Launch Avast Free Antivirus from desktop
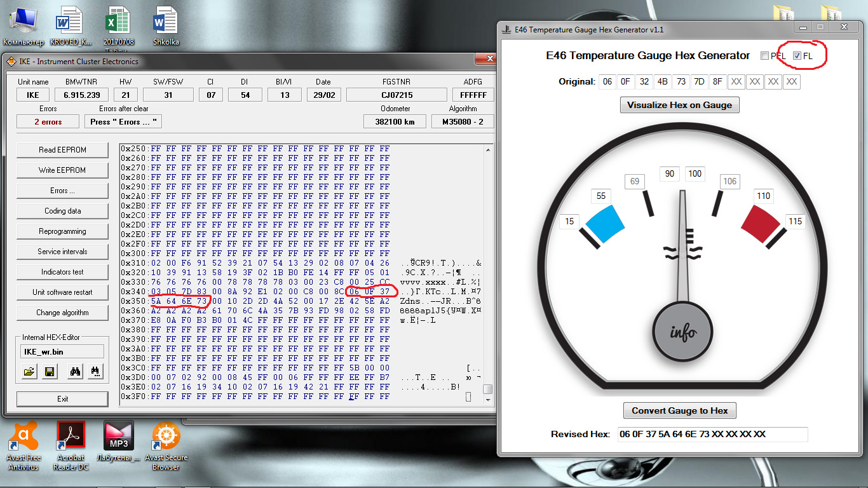 click(24, 445)
